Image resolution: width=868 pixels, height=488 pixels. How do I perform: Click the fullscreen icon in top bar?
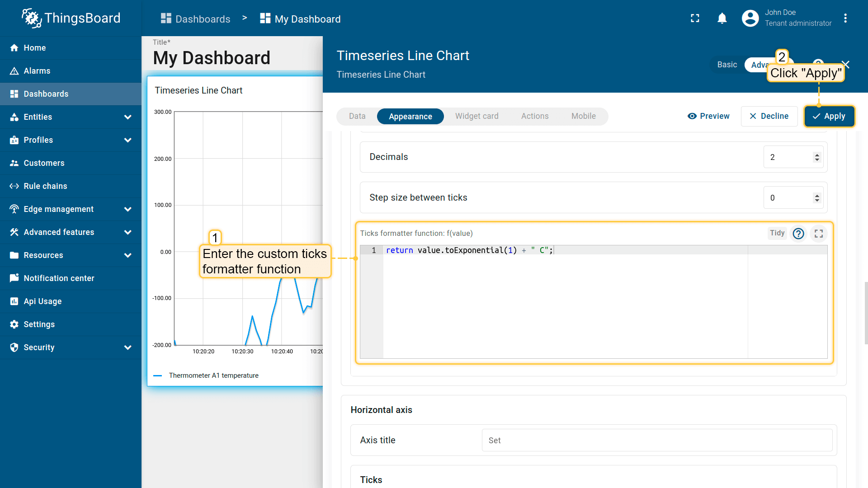(x=695, y=19)
